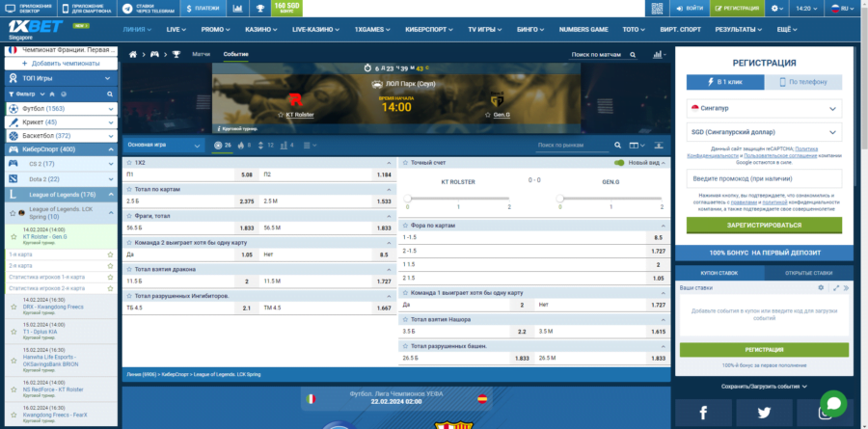Add KT Rolster to favorites star

coord(281,114)
